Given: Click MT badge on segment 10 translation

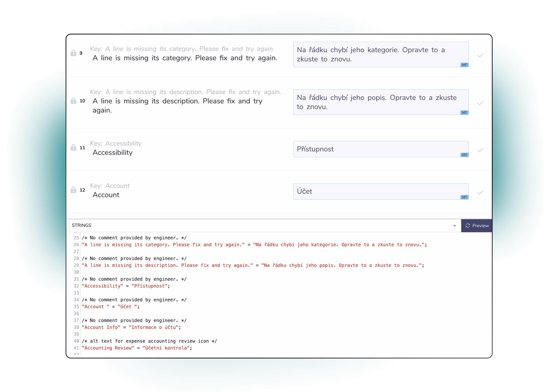Looking at the screenshot, I should pyautogui.click(x=464, y=112).
